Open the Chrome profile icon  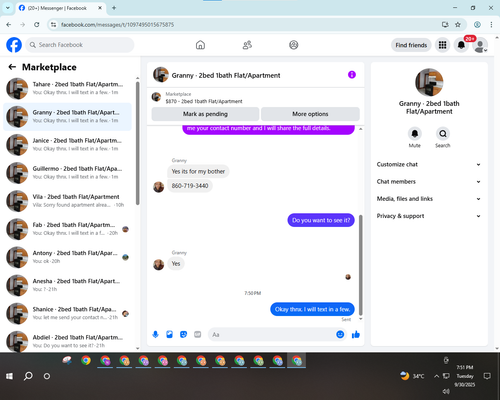tap(477, 25)
